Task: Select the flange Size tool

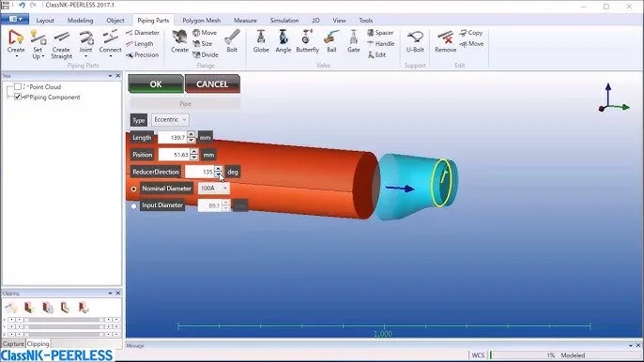Action: point(203,43)
